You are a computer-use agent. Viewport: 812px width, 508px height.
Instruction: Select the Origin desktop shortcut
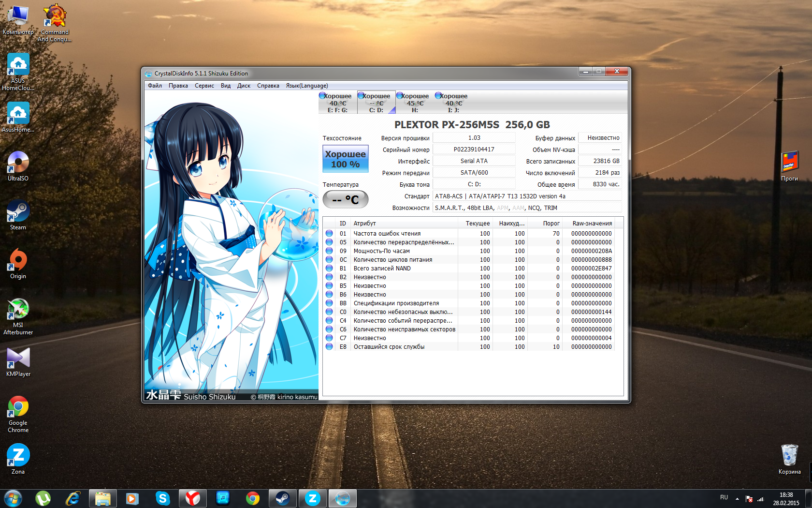18,264
